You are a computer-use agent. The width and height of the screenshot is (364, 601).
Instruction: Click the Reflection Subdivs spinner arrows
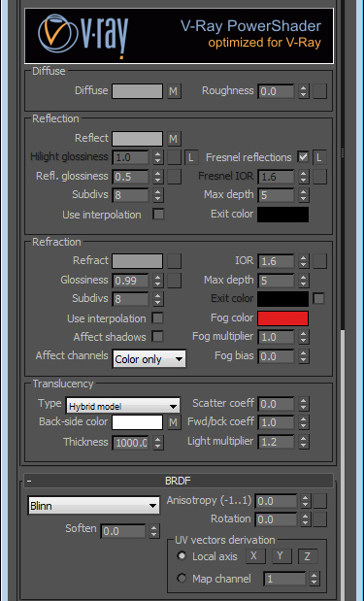tap(158, 195)
